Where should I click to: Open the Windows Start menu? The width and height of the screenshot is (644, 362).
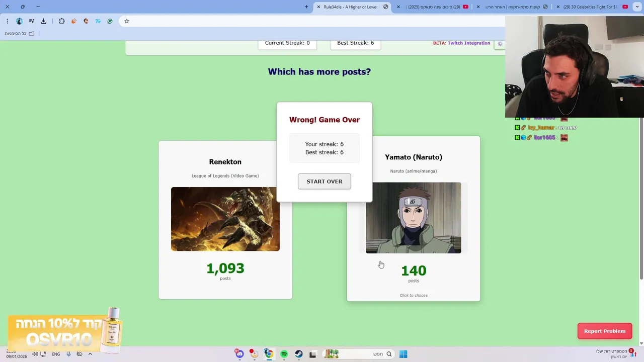tap(403, 354)
